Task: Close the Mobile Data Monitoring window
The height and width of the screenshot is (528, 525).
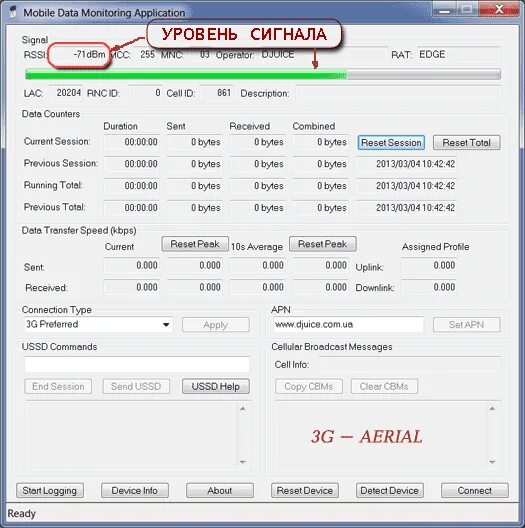Action: coord(499,9)
